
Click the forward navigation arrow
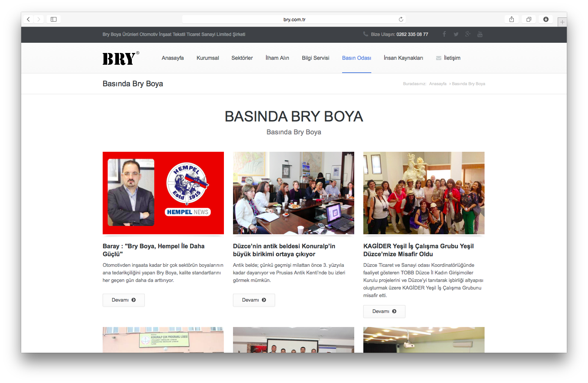click(39, 19)
